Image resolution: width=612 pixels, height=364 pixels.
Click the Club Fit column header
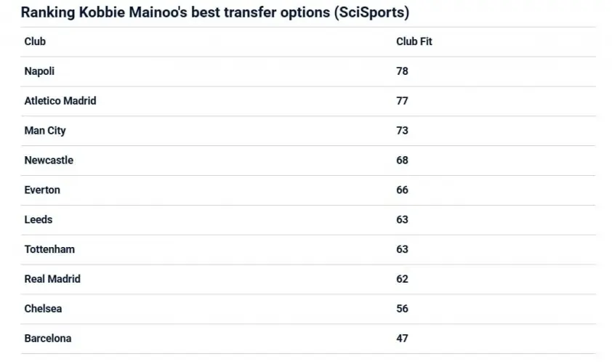click(x=414, y=41)
